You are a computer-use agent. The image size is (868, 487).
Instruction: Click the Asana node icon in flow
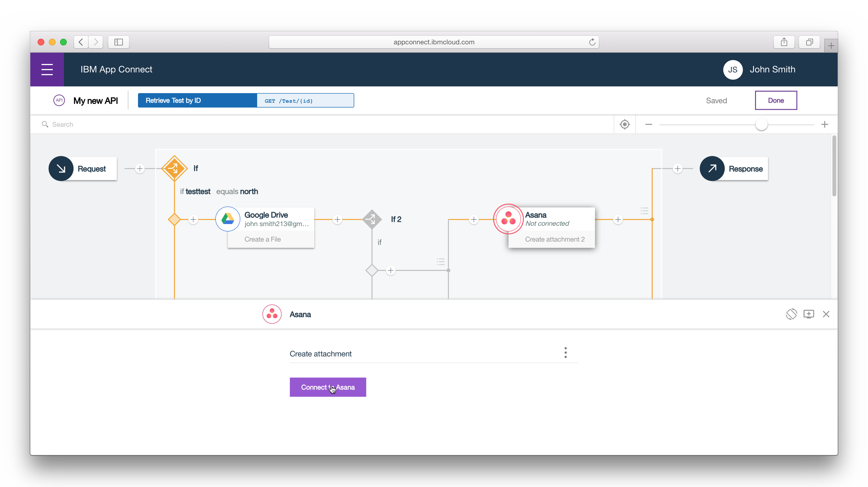(508, 219)
